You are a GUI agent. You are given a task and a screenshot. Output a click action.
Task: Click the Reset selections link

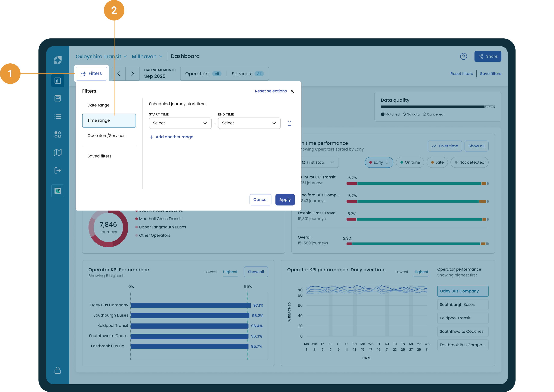(271, 91)
